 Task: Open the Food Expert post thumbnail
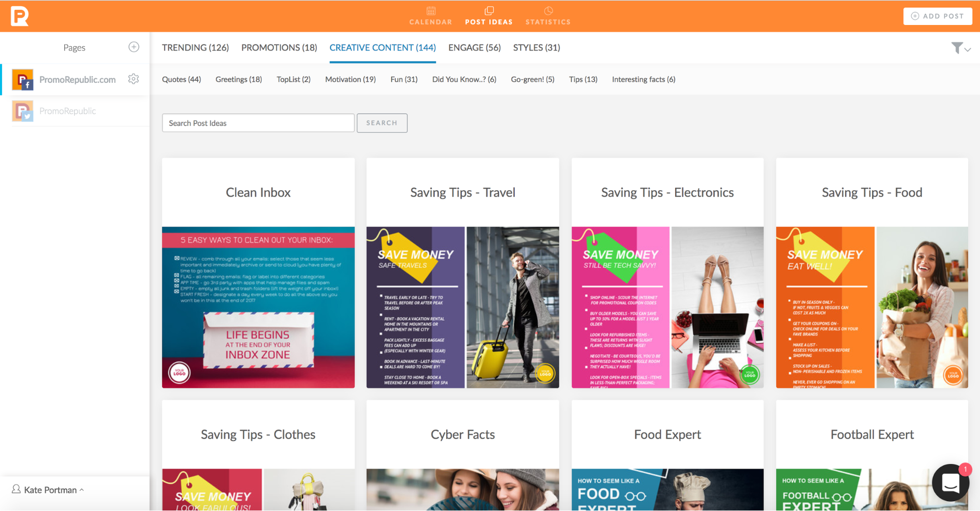667,490
